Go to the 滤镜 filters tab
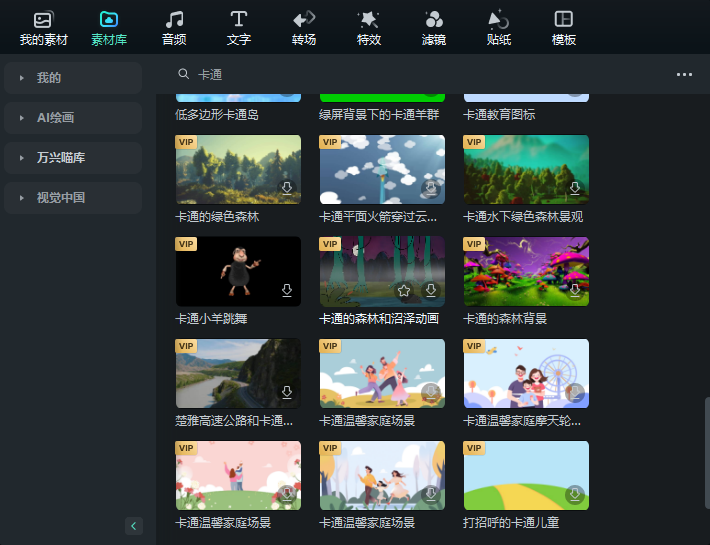Image resolution: width=710 pixels, height=545 pixels. 434,28
